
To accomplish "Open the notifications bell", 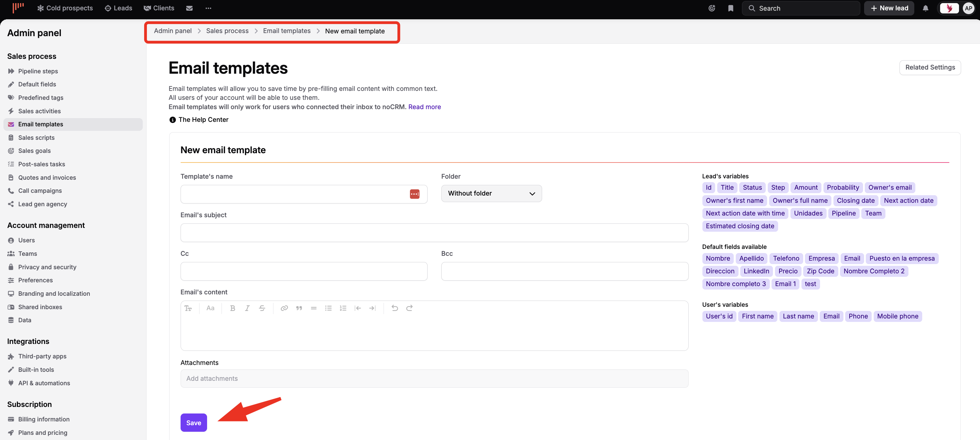I will (926, 8).
